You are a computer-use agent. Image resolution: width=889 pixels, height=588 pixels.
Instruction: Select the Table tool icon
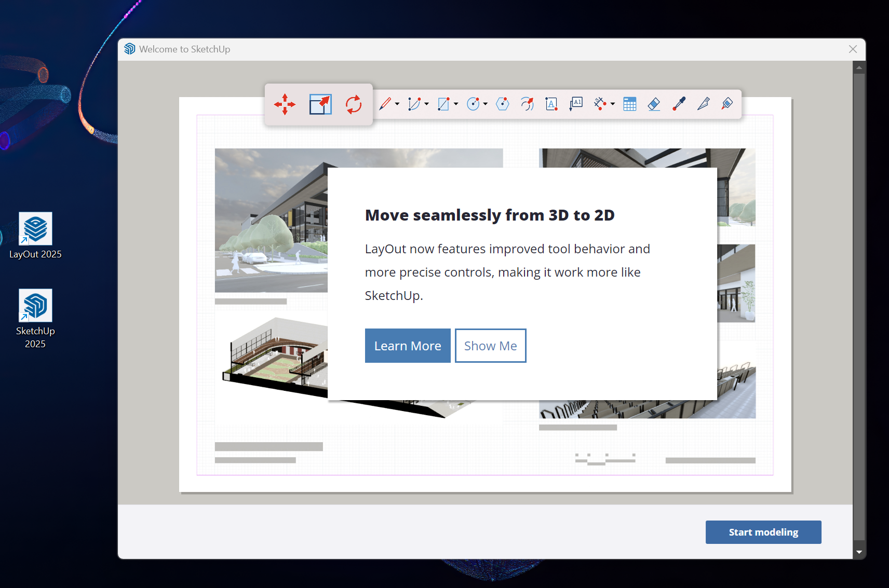630,104
